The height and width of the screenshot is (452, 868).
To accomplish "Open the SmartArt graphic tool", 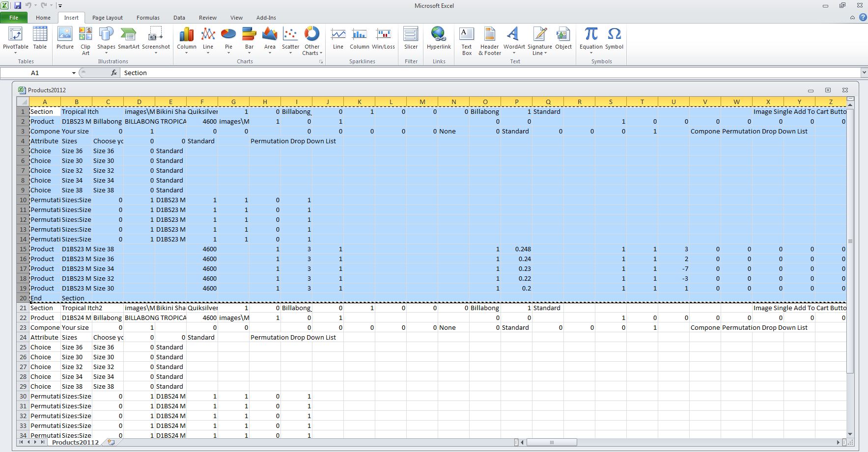I will (x=128, y=39).
